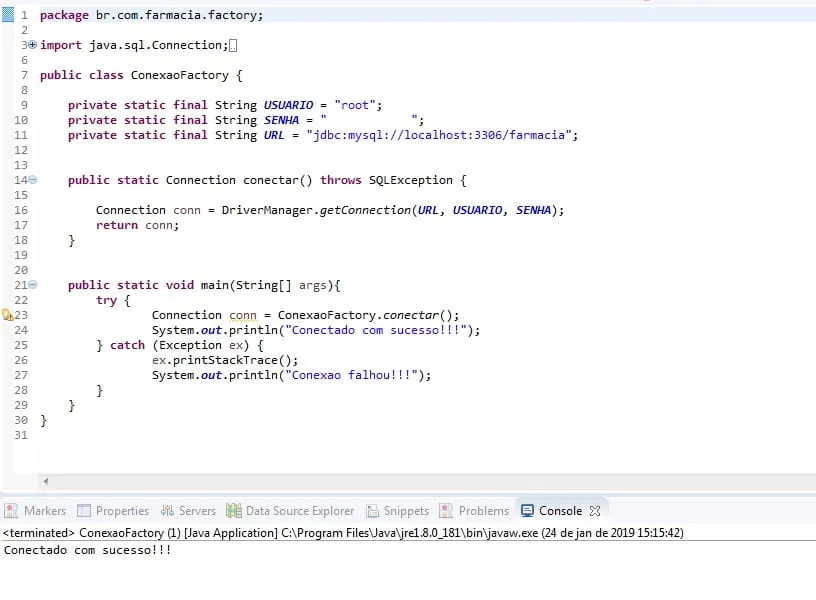
Task: Click the Console monitor icon
Action: pyautogui.click(x=527, y=510)
